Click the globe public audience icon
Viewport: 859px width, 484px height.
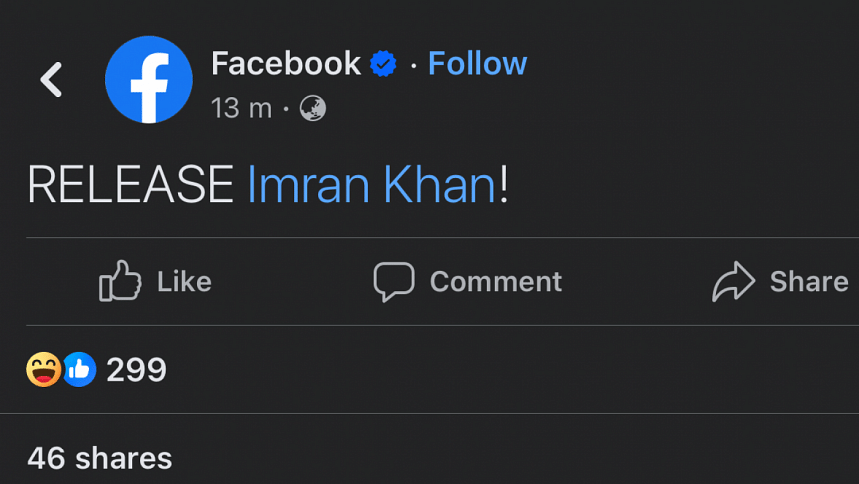[313, 108]
